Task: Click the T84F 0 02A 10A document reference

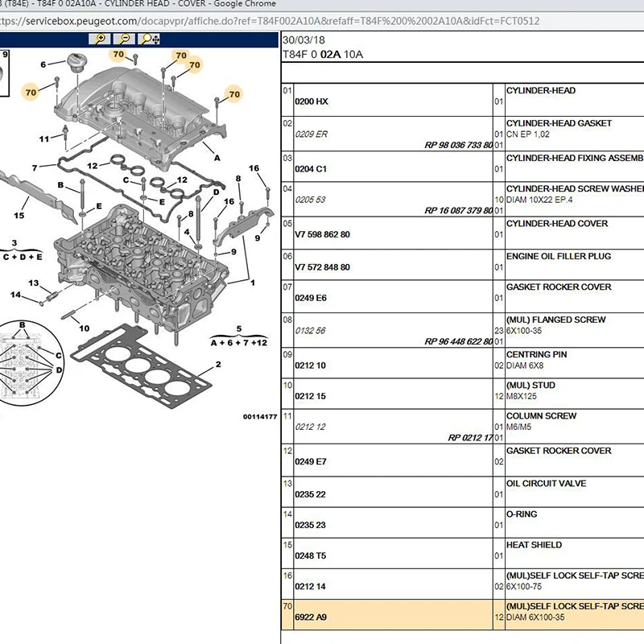Action: 323,55
